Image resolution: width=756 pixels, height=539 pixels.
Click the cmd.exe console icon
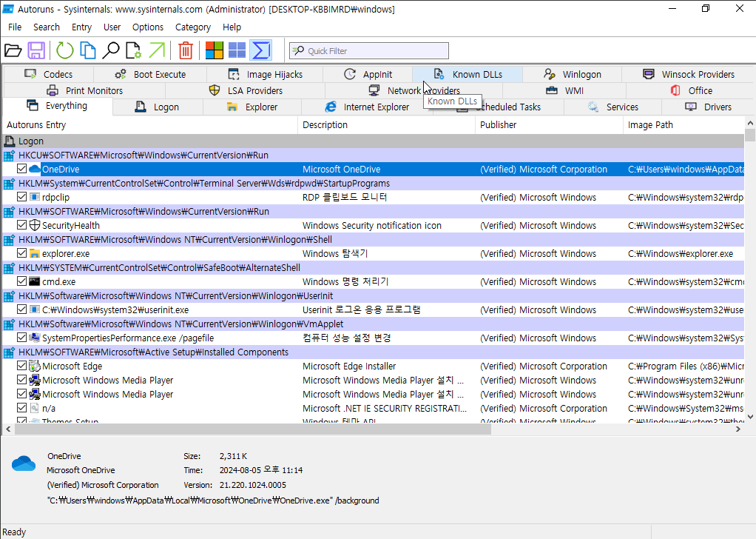35,281
